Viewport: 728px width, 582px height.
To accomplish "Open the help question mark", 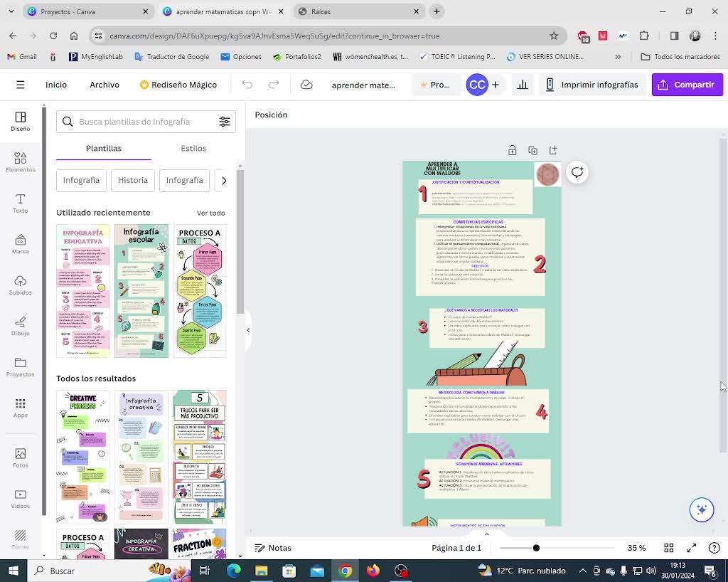I will pyautogui.click(x=714, y=548).
